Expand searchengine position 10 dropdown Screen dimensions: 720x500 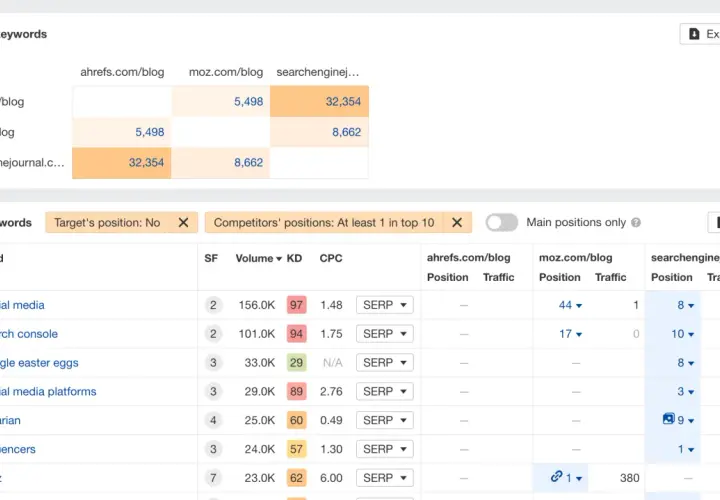point(682,334)
